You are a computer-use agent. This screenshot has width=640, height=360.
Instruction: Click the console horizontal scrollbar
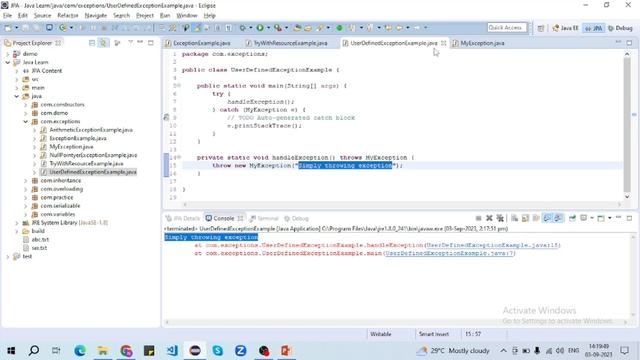pos(396,322)
